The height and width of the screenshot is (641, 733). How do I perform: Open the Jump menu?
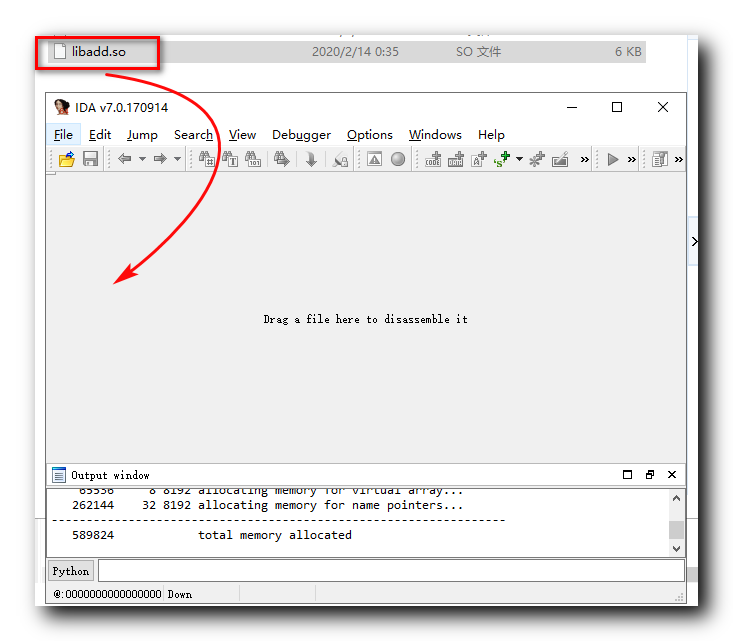tap(142, 135)
